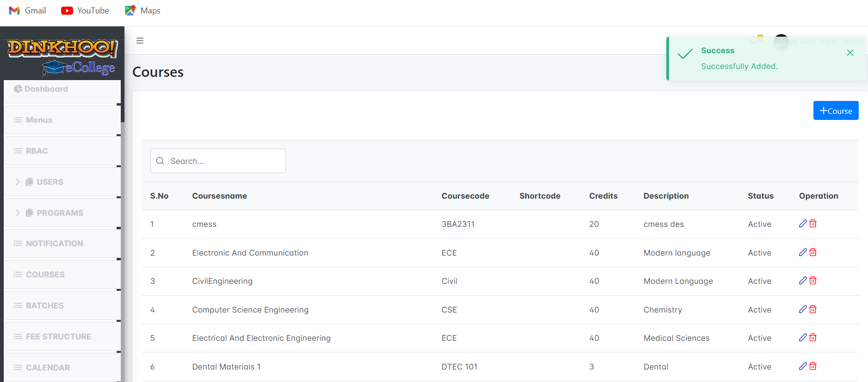This screenshot has width=868, height=382.
Task: Click the Dinkhoo eCollege logo
Action: (62, 57)
